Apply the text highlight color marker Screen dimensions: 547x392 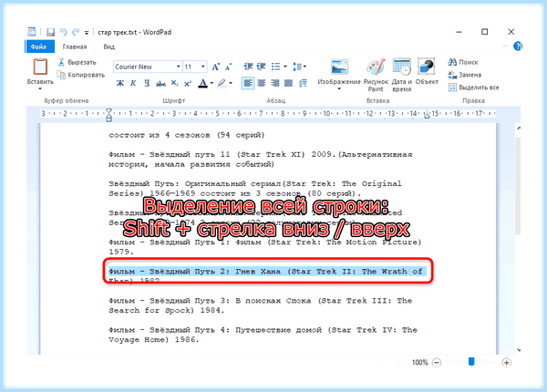click(x=222, y=83)
